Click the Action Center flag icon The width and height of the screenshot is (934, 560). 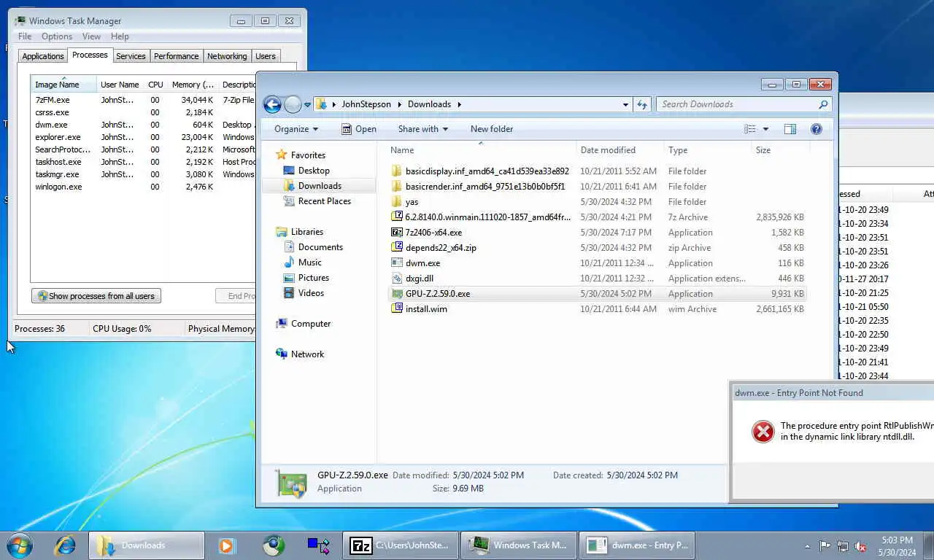pyautogui.click(x=825, y=546)
